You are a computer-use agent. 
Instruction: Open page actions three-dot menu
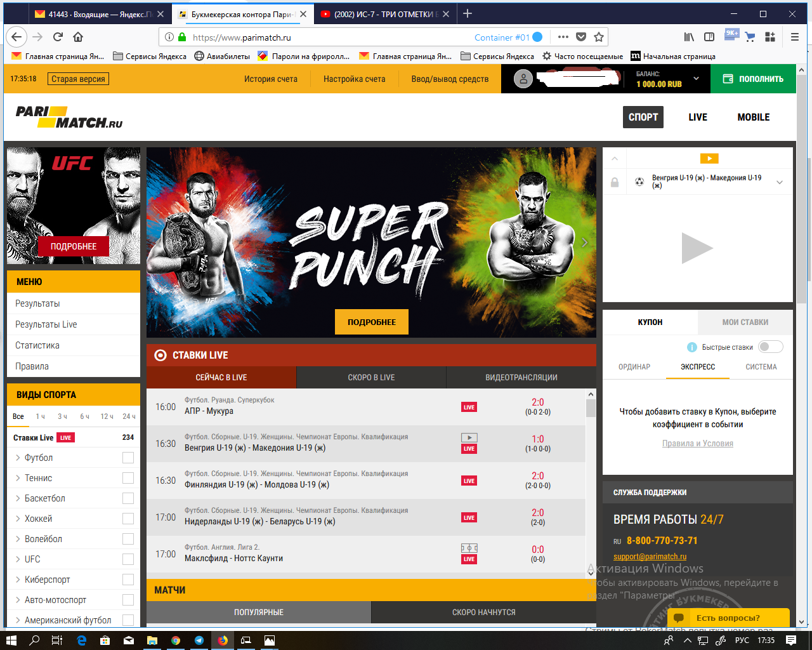[x=563, y=37]
